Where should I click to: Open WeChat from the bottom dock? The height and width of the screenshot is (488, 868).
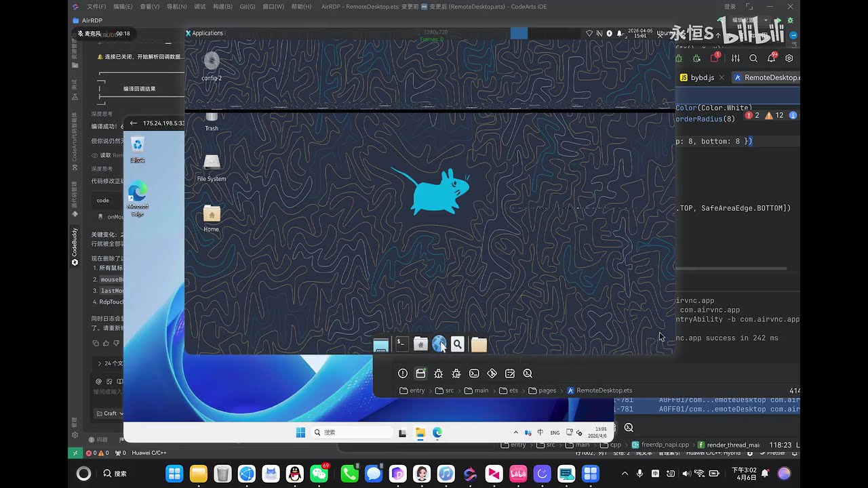tap(319, 474)
